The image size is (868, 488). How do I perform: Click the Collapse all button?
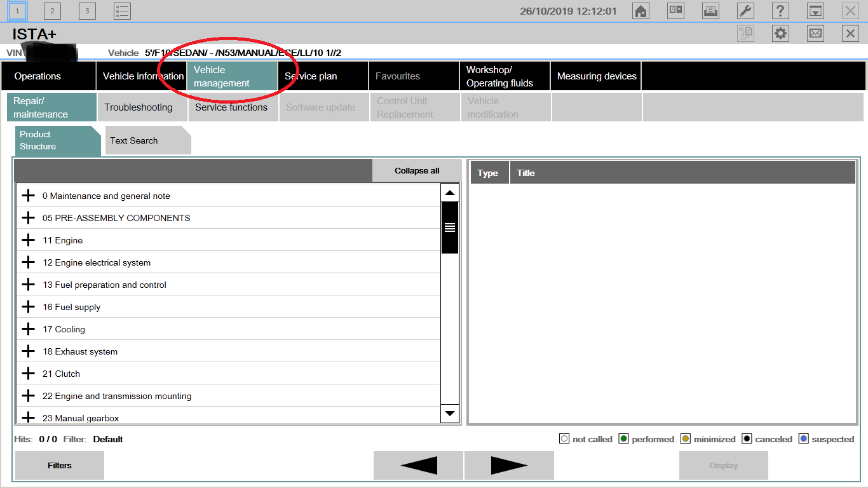(417, 170)
